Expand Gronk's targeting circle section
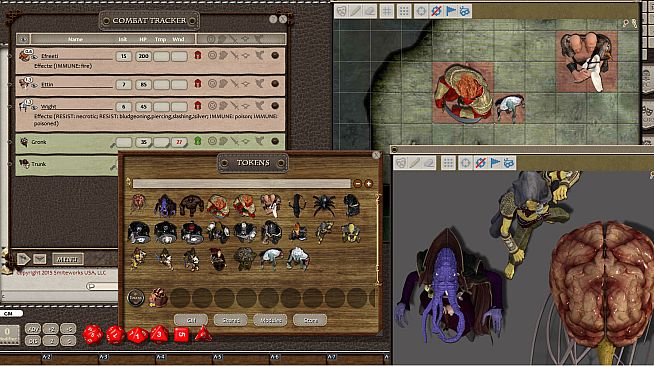Viewport: 654px width, 366px height. pyautogui.click(x=212, y=141)
